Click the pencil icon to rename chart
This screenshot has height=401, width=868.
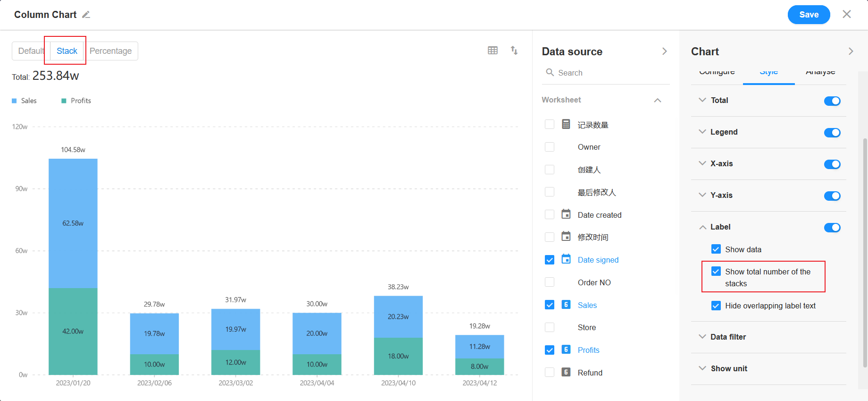[86, 15]
